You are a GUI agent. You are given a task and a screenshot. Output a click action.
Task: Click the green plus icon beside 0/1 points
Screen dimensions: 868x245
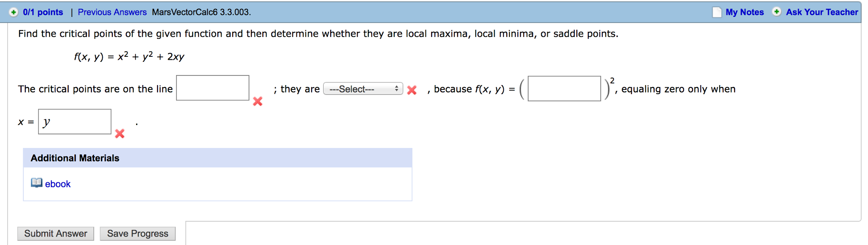point(14,12)
